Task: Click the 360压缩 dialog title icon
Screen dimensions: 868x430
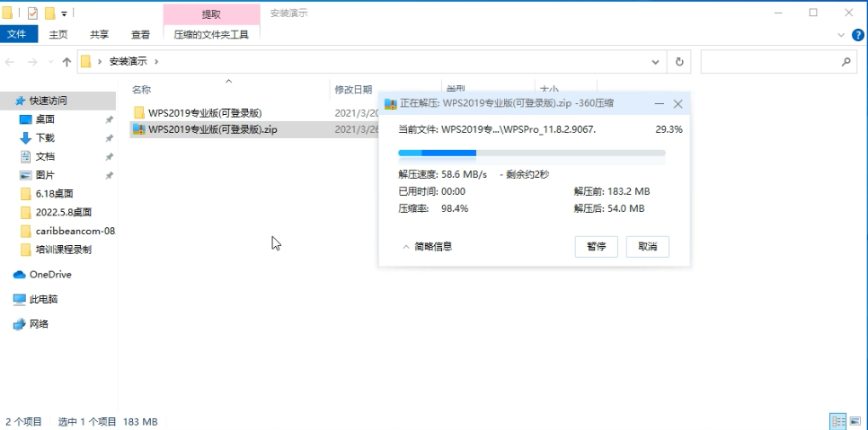Action: click(x=390, y=103)
